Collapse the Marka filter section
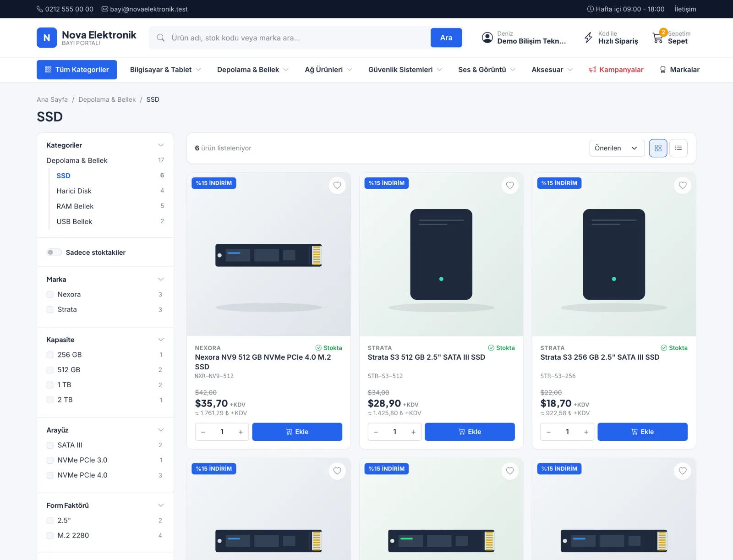Image resolution: width=733 pixels, height=560 pixels. pos(161,280)
